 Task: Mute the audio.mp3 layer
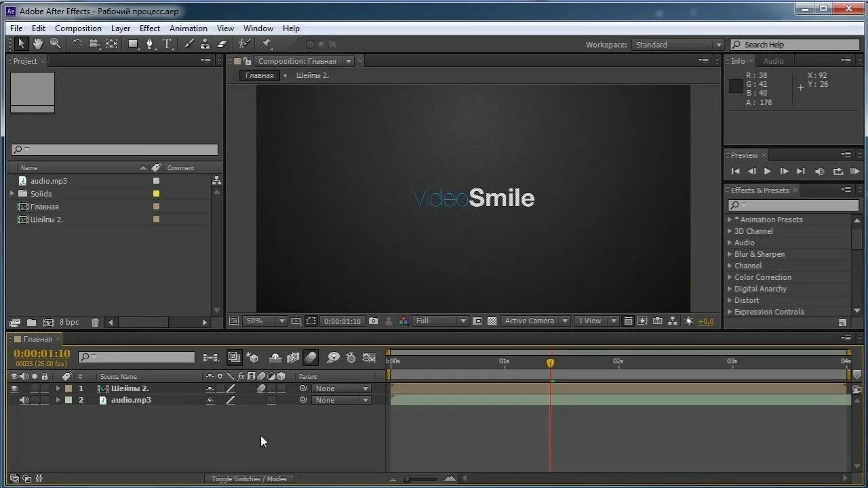(24, 400)
